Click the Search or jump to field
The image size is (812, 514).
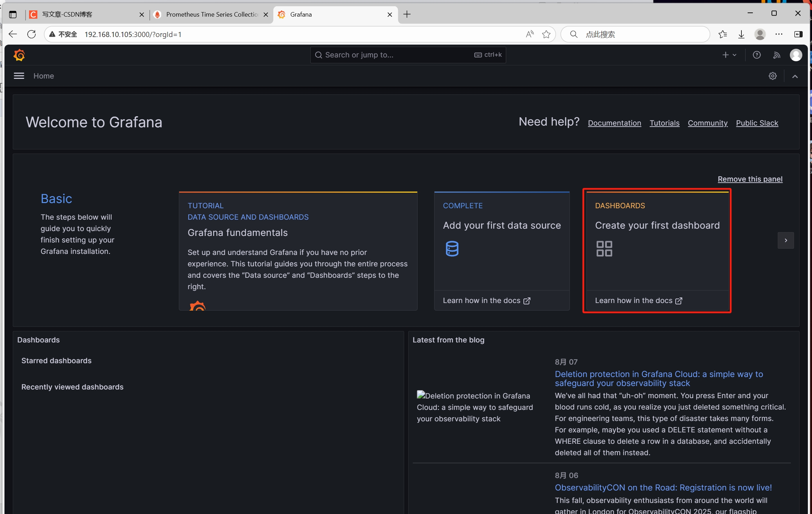pyautogui.click(x=408, y=55)
